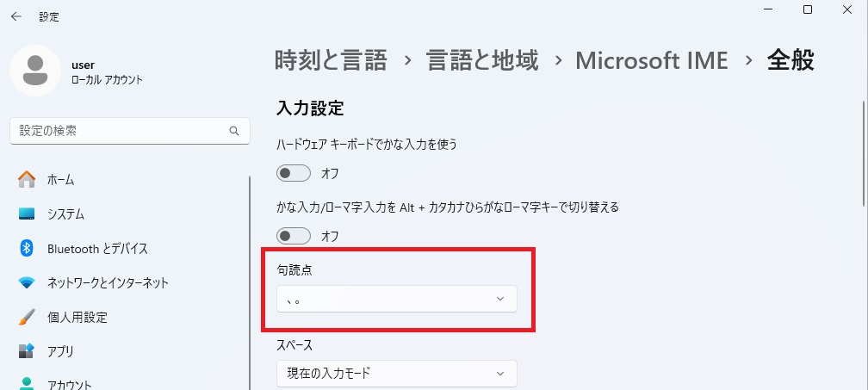This screenshot has width=868, height=390.
Task: Maximize the 設定 window
Action: (808, 9)
